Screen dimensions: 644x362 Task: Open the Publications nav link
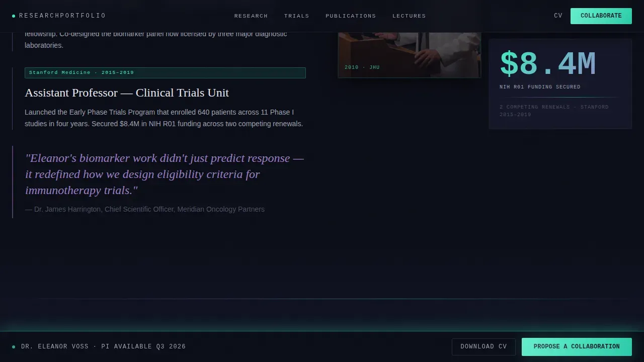pyautogui.click(x=351, y=16)
